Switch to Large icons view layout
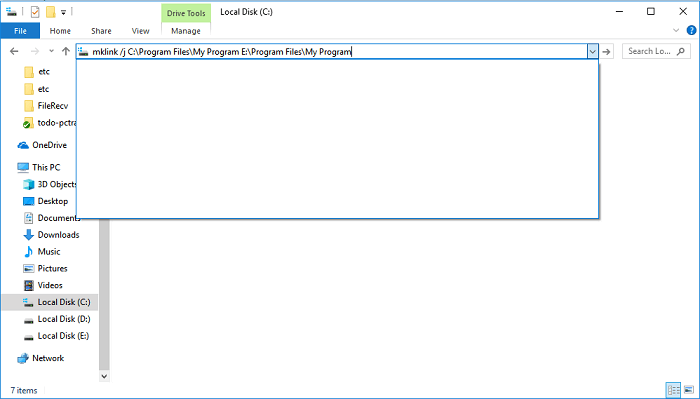This screenshot has height=399, width=700. point(689,390)
